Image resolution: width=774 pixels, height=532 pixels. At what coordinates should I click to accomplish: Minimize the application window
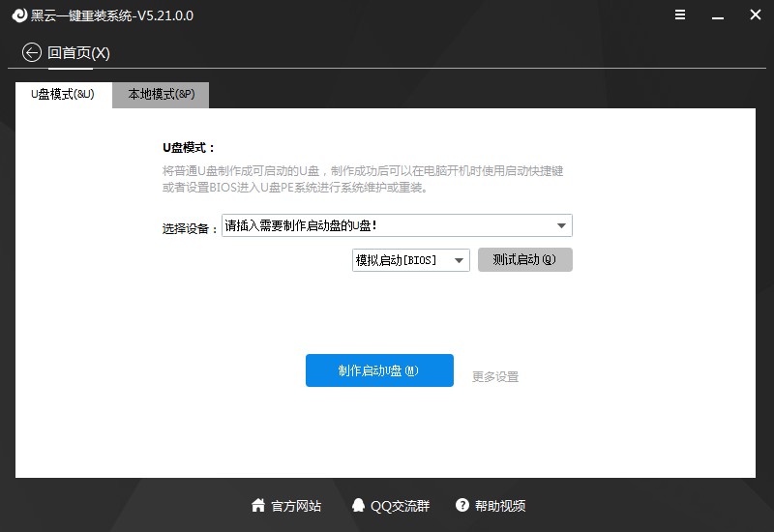(718, 15)
